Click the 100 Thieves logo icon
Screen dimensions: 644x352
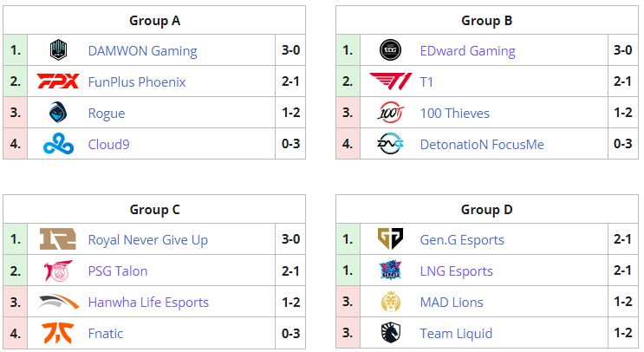coord(390,114)
